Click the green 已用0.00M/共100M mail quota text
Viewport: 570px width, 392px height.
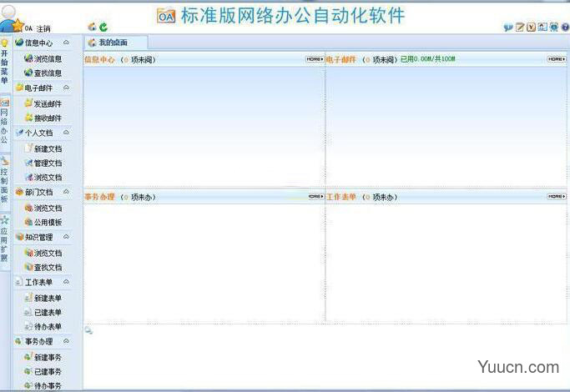[x=428, y=59]
